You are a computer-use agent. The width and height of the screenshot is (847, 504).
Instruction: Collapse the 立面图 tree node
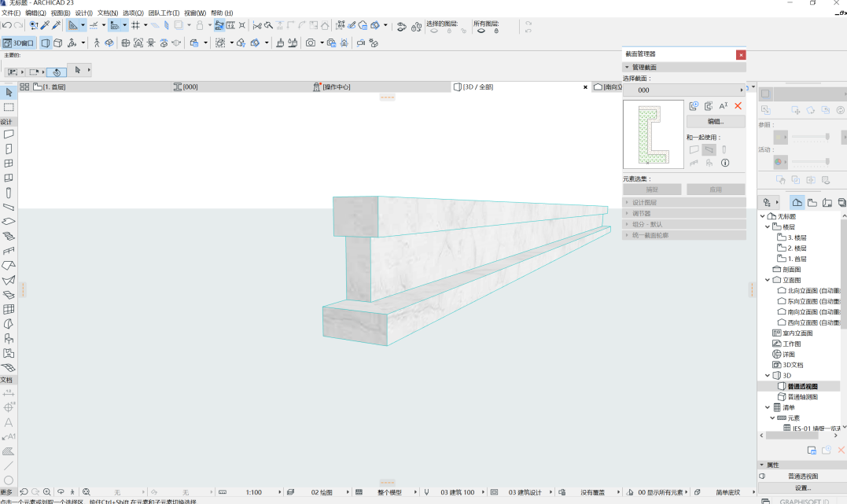click(768, 280)
